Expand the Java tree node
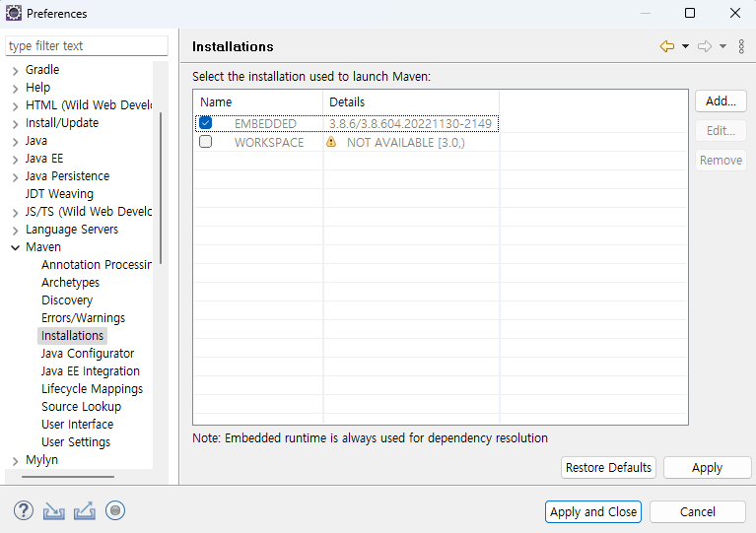The width and height of the screenshot is (756, 533). pyautogui.click(x=15, y=142)
